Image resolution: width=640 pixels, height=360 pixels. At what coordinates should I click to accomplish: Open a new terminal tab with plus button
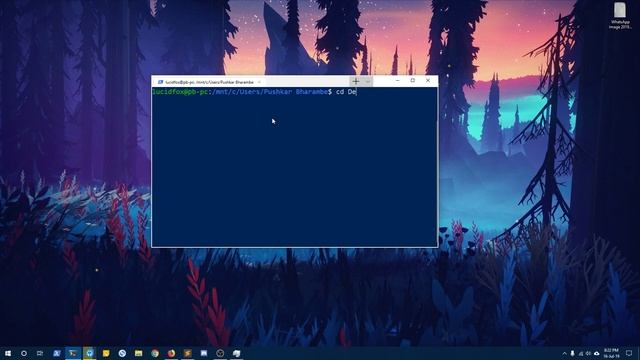[356, 81]
